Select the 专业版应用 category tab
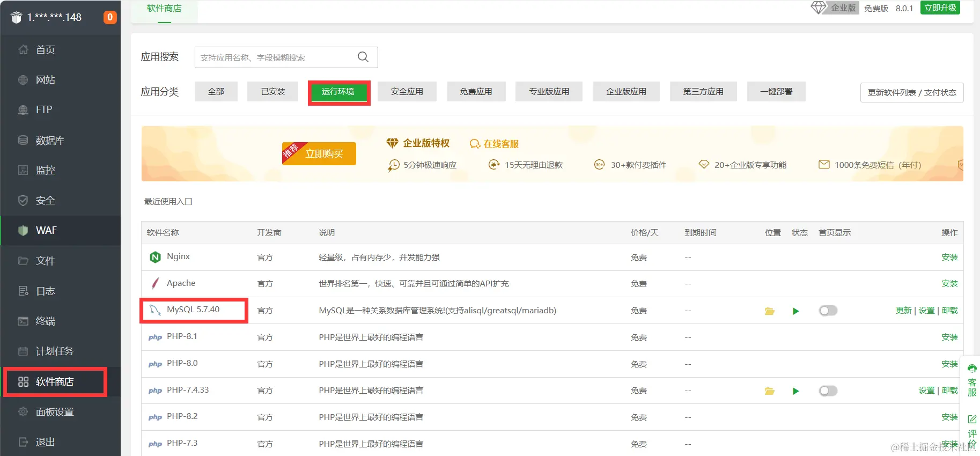980x456 pixels. tap(549, 92)
